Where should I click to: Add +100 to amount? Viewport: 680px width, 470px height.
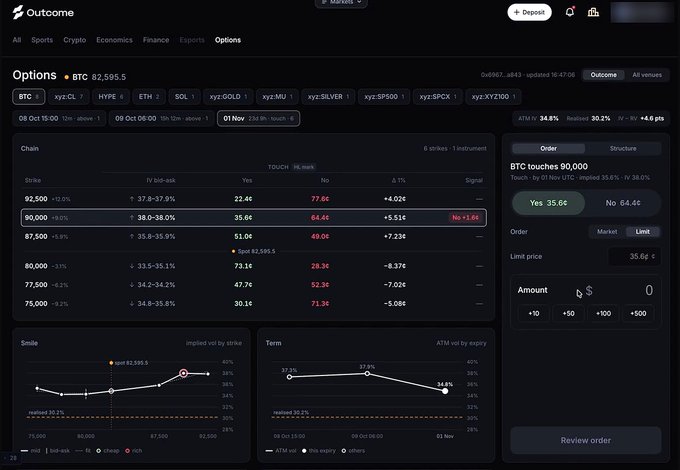(x=603, y=313)
